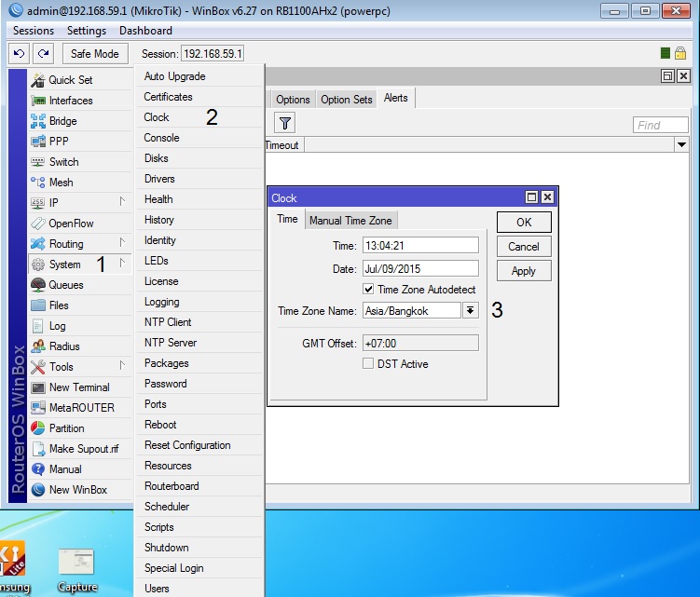Open the table column dropdown arrow

point(681,145)
